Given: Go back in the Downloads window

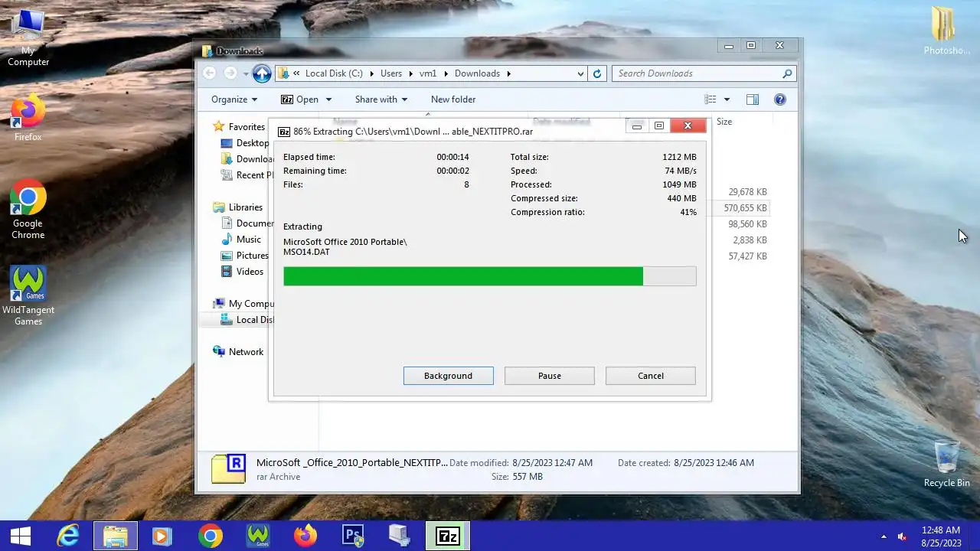Looking at the screenshot, I should coord(209,73).
